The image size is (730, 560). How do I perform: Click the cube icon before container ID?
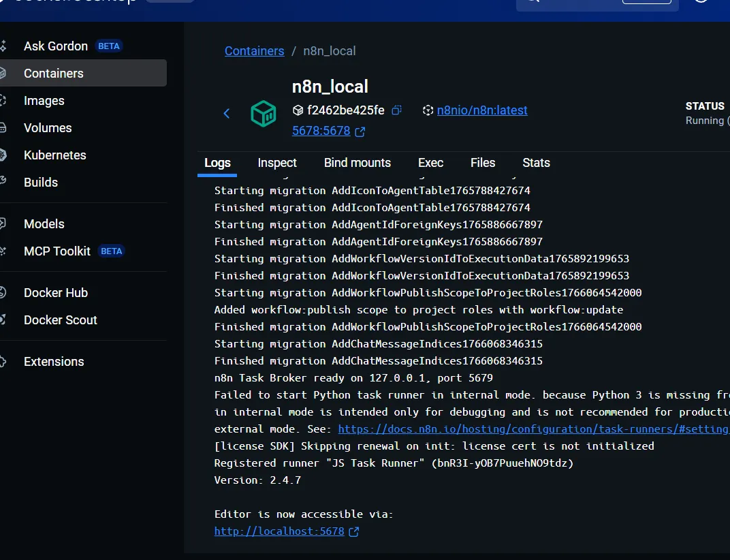pos(298,110)
